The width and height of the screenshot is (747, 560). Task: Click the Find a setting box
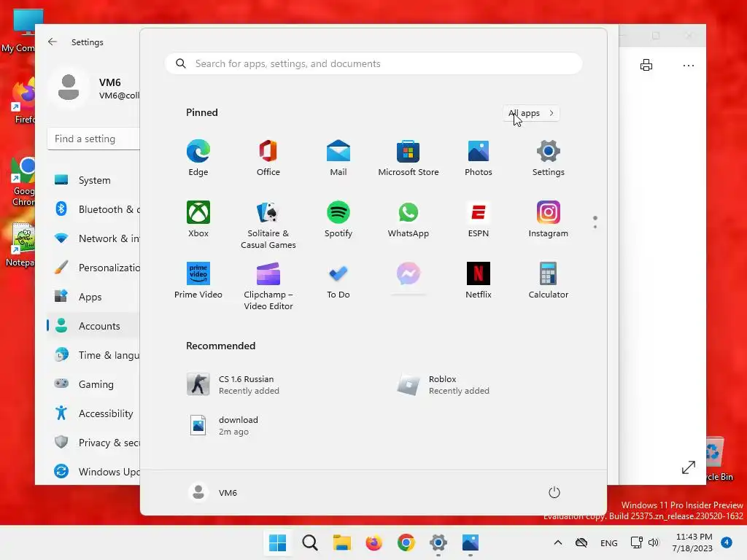tap(94, 139)
